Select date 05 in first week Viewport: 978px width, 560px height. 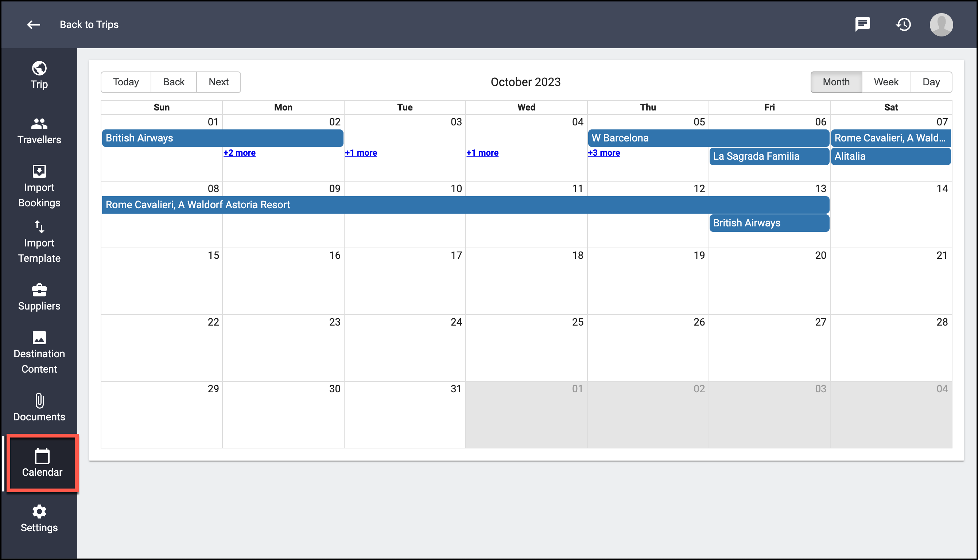click(699, 122)
